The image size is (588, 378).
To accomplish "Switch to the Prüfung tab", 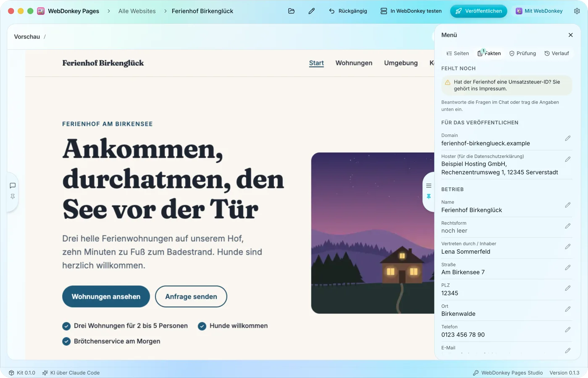I will (522, 53).
